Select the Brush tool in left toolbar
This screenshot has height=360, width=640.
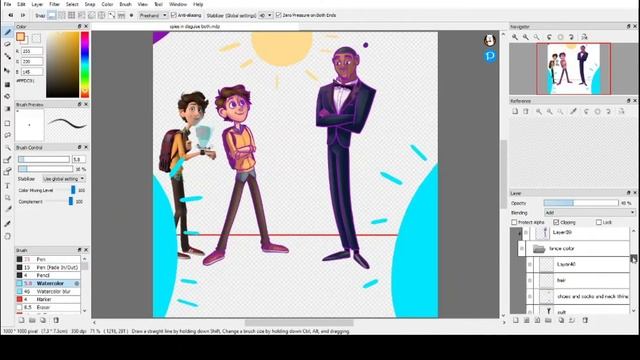click(7, 32)
